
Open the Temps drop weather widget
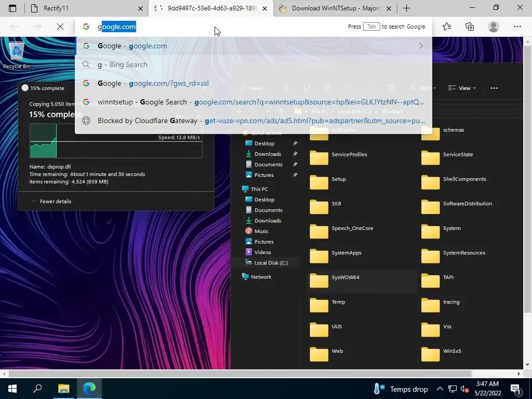click(x=401, y=389)
